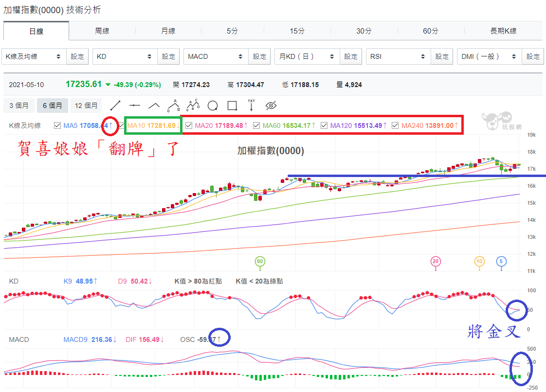Uncheck the MA240 checkbox

(x=395, y=125)
